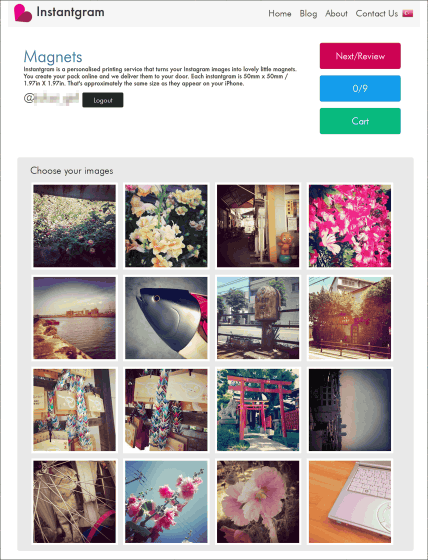The image size is (428, 560).
Task: Go to the Blog page
Action: pos(308,14)
